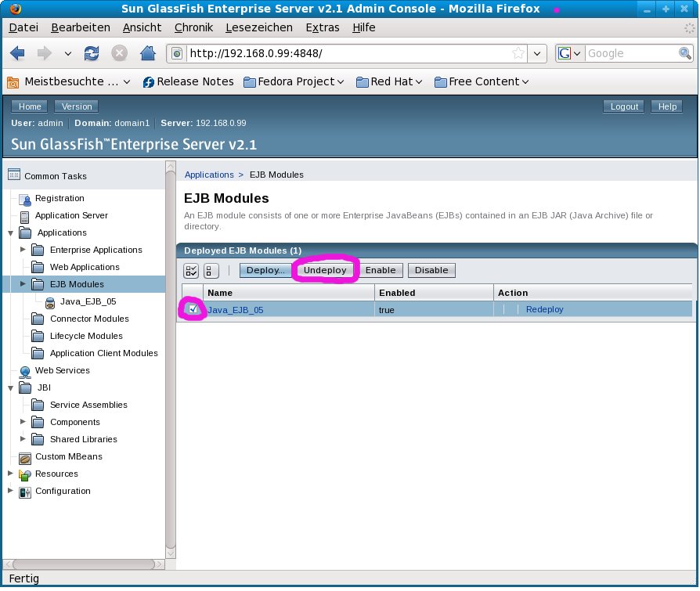Click the Deselect All rows icon
Viewport: 700px width, 591px height.
click(211, 271)
